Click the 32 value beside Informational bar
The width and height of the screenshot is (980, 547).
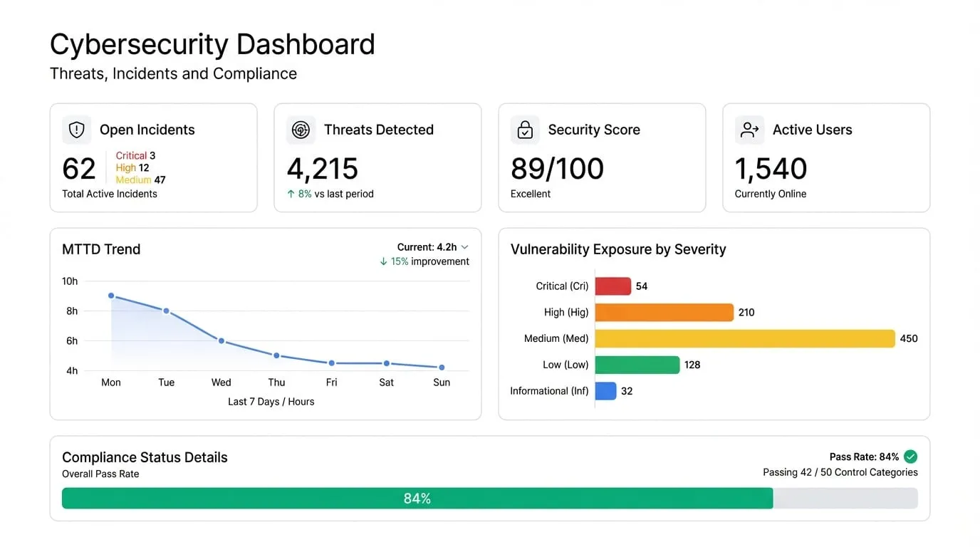(627, 391)
